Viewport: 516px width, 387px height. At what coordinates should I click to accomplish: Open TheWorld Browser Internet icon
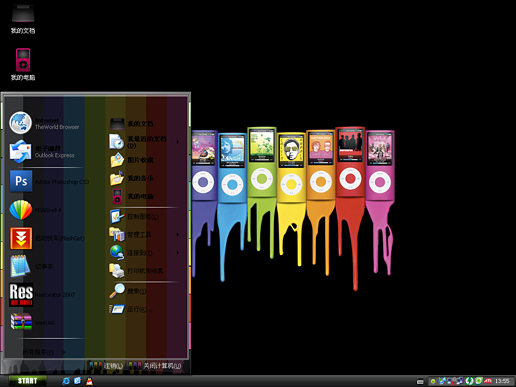[20, 123]
